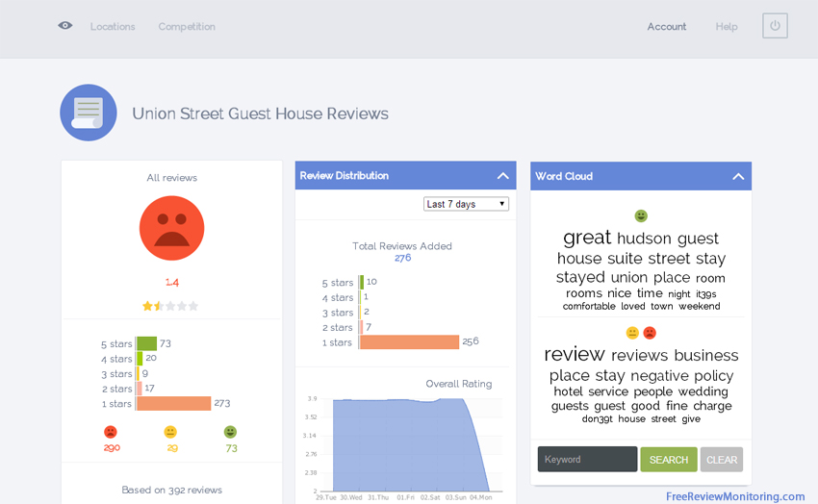Screen dimensions: 818x504
Task: Click the word 'comfortable' in word cloud
Action: (x=589, y=307)
